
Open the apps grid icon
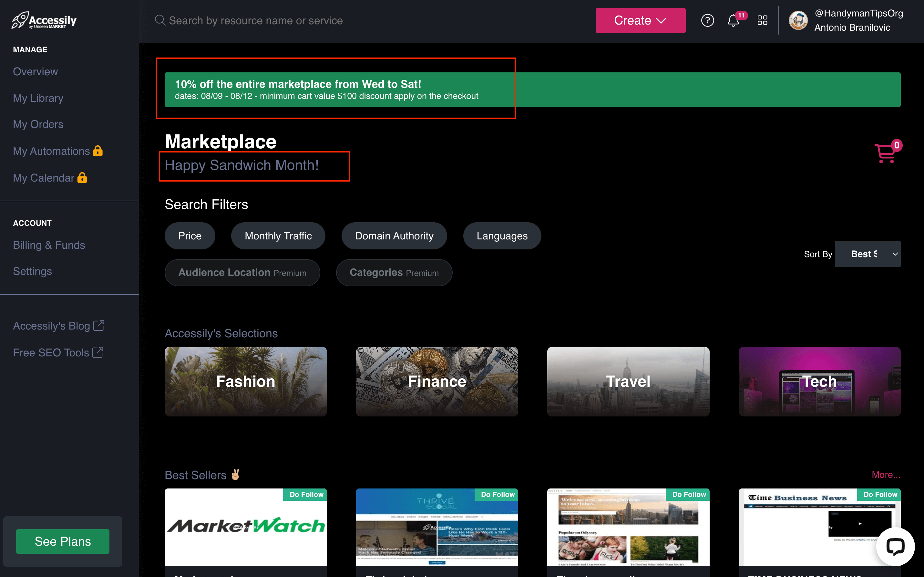point(762,20)
